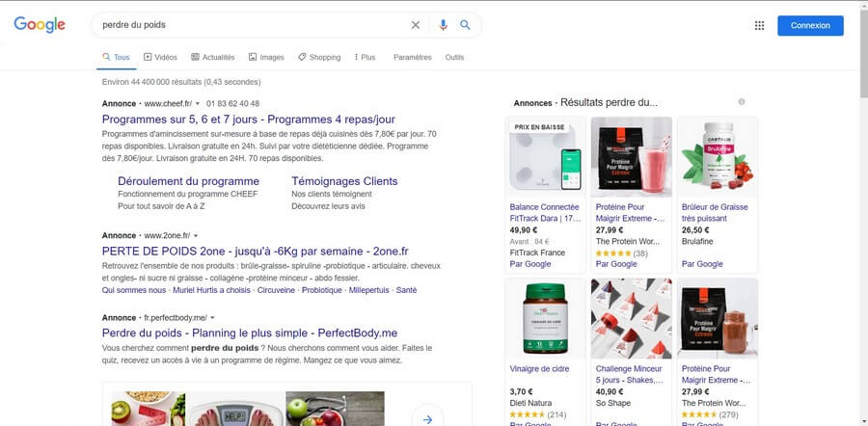Open 'Perdre du poids - Planning le plus simple' link
This screenshot has height=426, width=868.
[x=250, y=333]
